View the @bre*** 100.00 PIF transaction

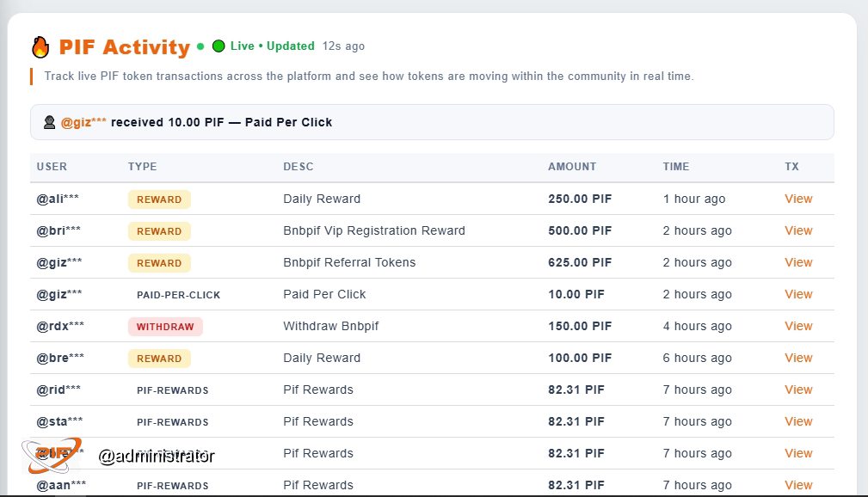tap(798, 358)
